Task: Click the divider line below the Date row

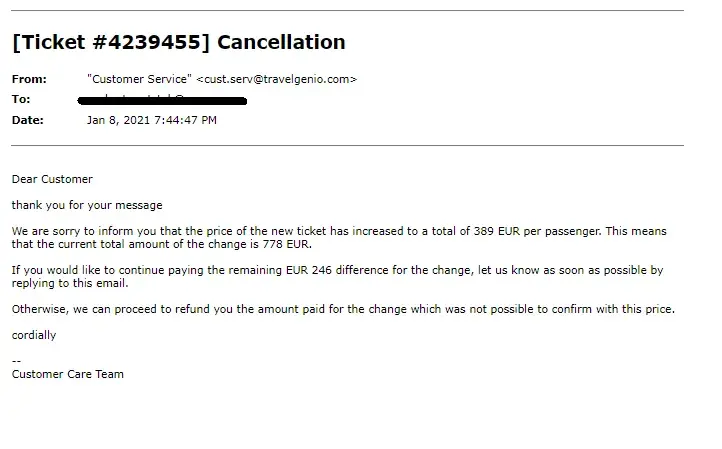Action: [347, 146]
